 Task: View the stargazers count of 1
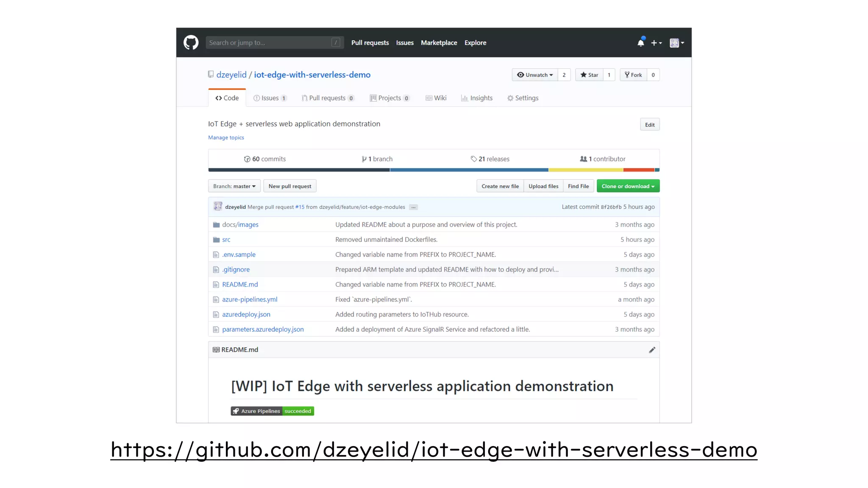coord(609,75)
